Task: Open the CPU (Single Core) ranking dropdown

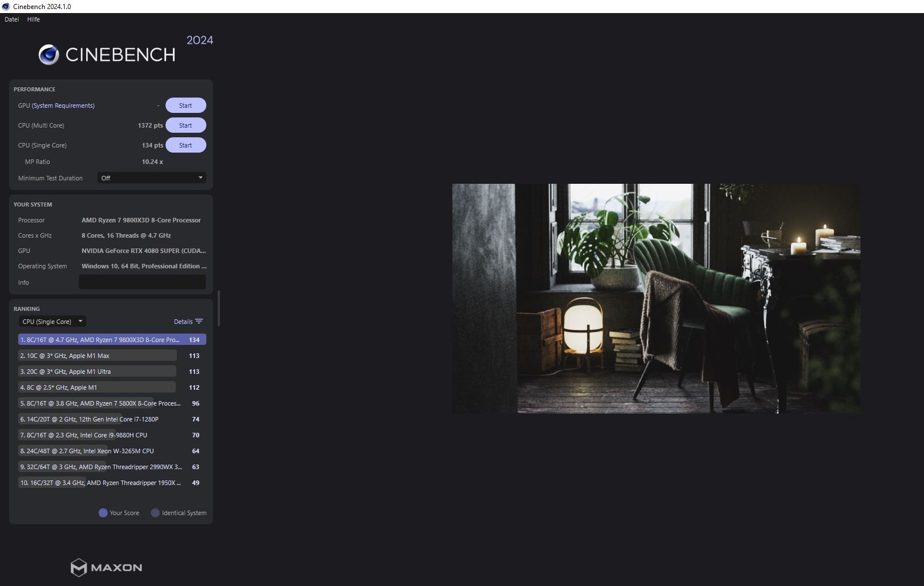Action: click(x=52, y=322)
